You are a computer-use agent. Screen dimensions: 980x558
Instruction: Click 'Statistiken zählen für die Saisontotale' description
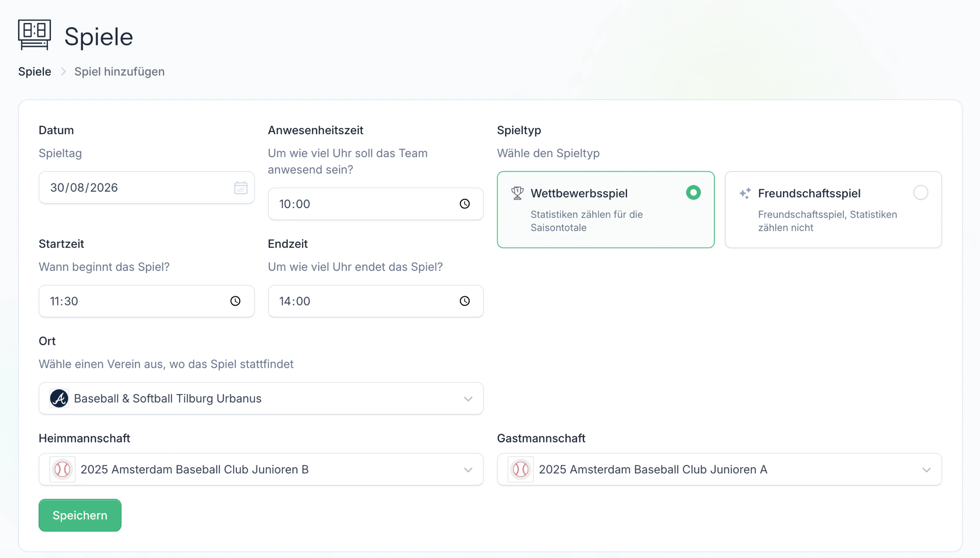[587, 221]
